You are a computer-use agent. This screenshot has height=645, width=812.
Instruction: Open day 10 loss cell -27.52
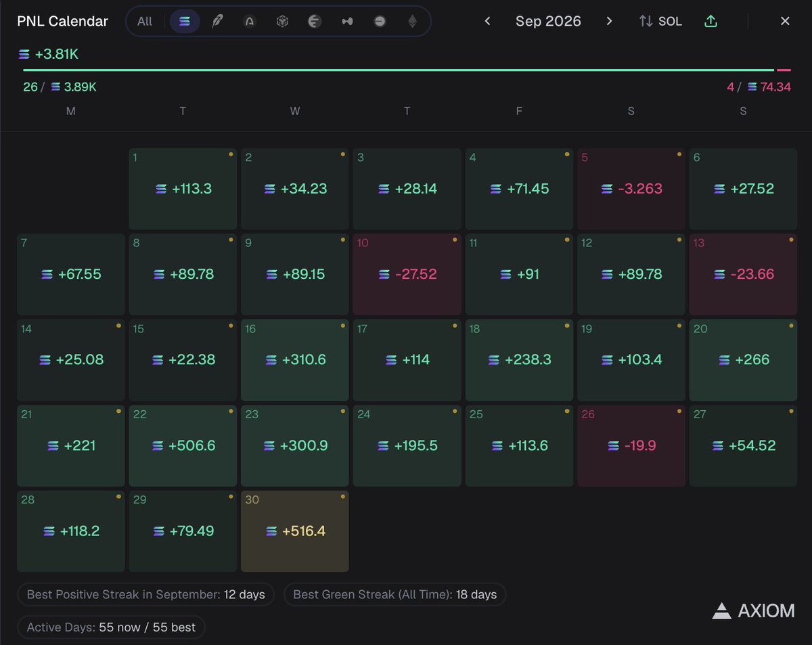click(407, 274)
